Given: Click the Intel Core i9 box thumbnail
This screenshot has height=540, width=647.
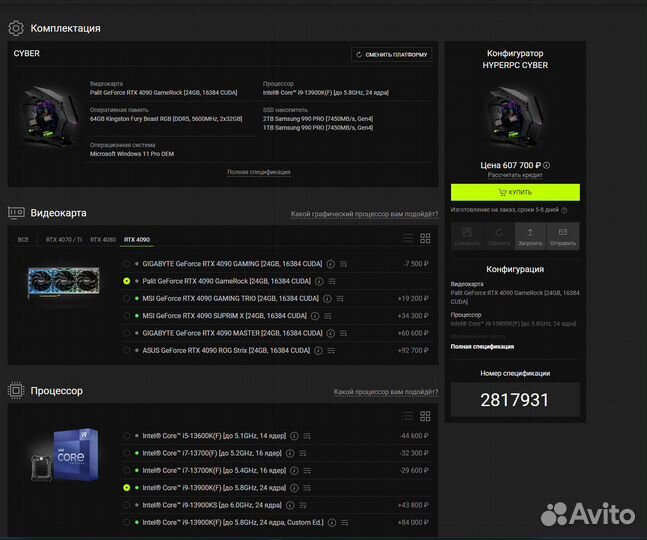Looking at the screenshot, I should pyautogui.click(x=66, y=455).
